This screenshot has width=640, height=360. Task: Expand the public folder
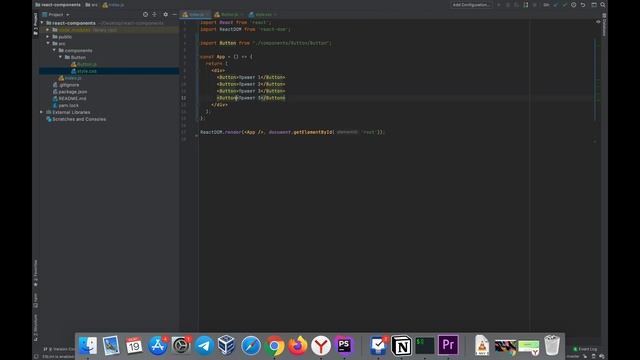point(48,37)
